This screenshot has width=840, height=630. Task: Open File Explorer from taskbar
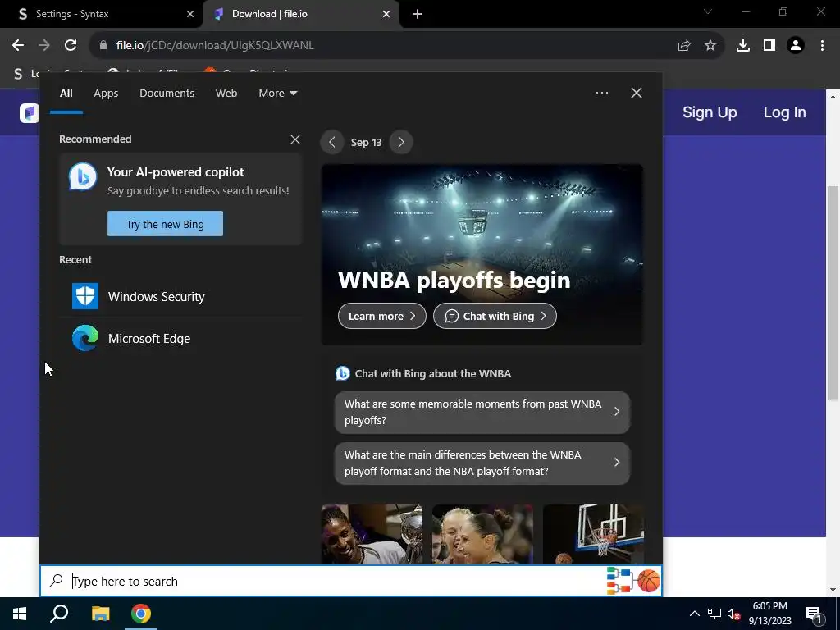[x=100, y=614]
